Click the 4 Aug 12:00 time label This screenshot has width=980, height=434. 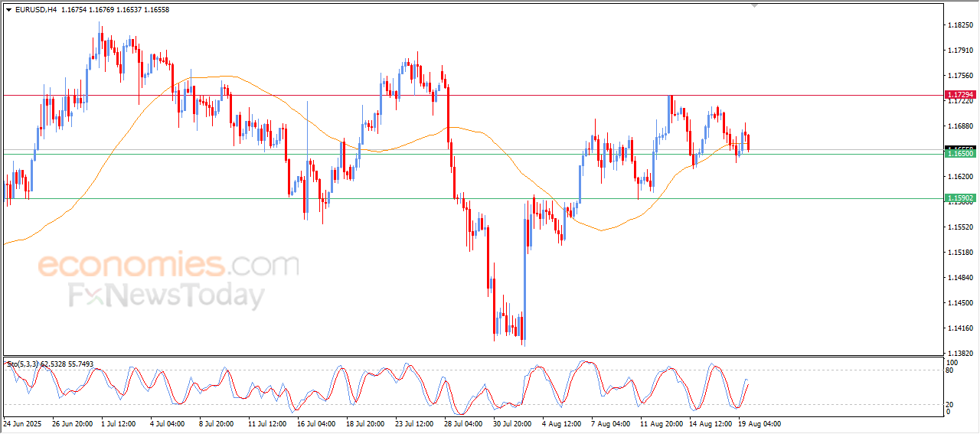pos(563,423)
